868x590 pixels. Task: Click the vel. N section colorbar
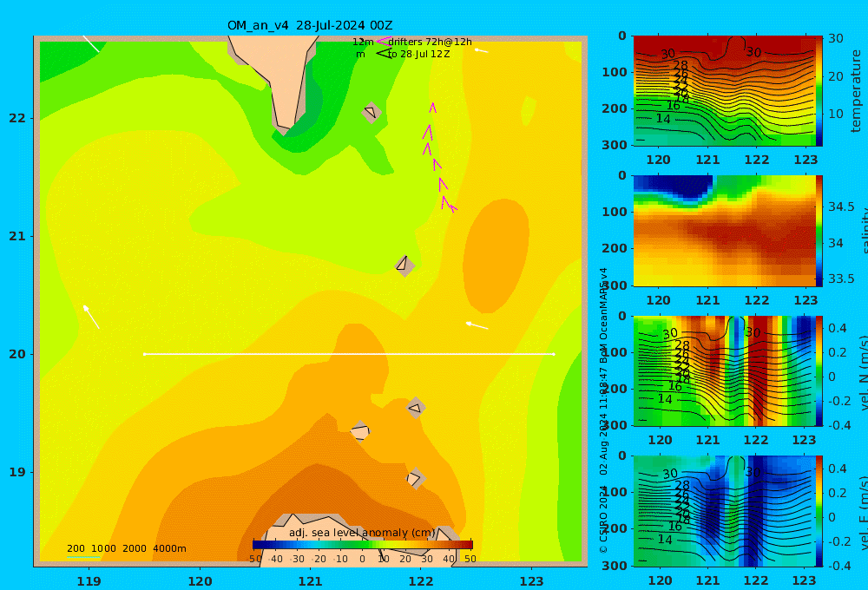pyautogui.click(x=819, y=370)
